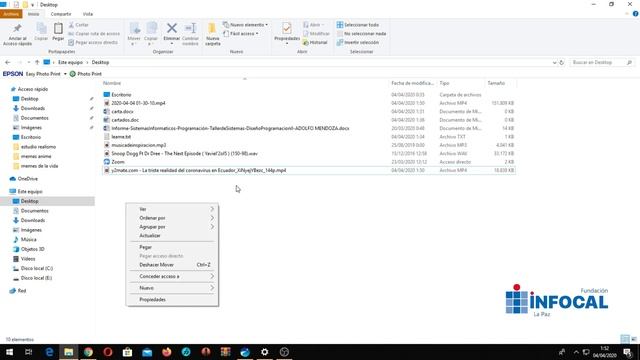Select Red in navigation pane
This screenshot has width=640, height=360.
[x=22, y=291]
